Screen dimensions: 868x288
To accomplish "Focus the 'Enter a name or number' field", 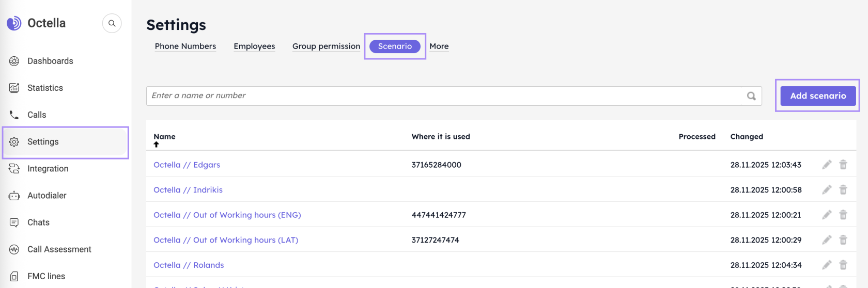I will (x=444, y=96).
